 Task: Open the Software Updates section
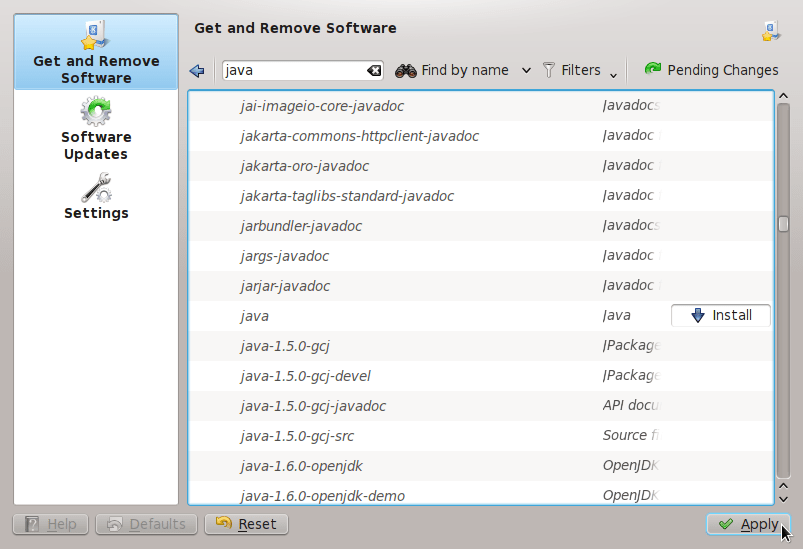(x=96, y=129)
